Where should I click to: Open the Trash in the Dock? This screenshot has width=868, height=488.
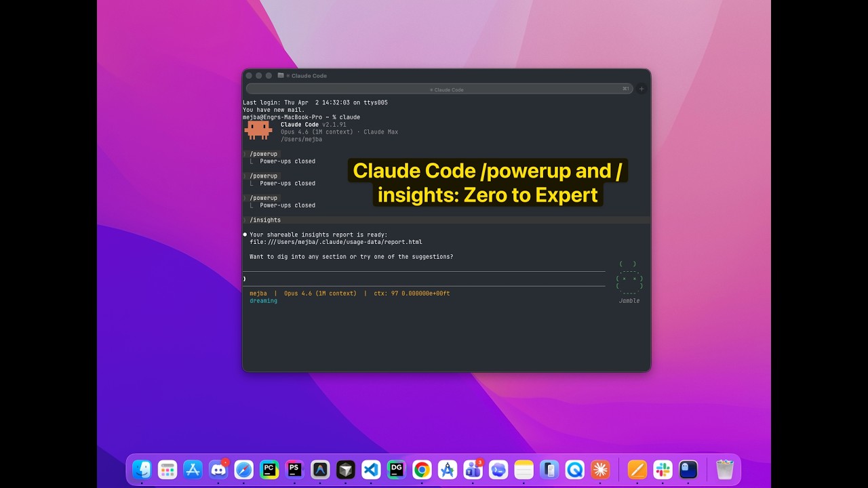click(x=725, y=469)
